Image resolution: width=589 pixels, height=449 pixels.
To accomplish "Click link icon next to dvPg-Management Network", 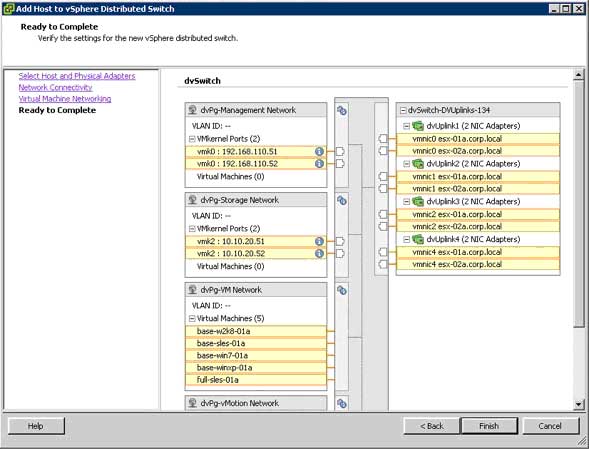I will click(x=341, y=110).
